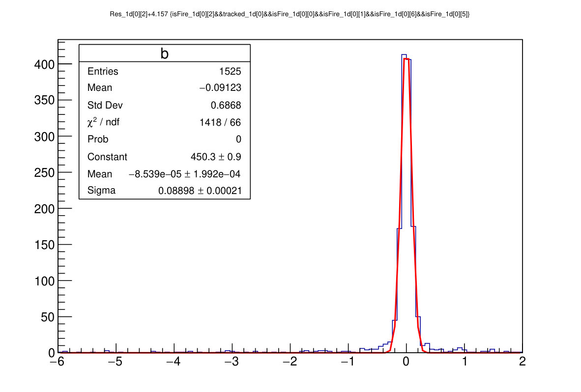Click the Prob label
Image resolution: width=581 pixels, height=392 pixels.
click(98, 139)
